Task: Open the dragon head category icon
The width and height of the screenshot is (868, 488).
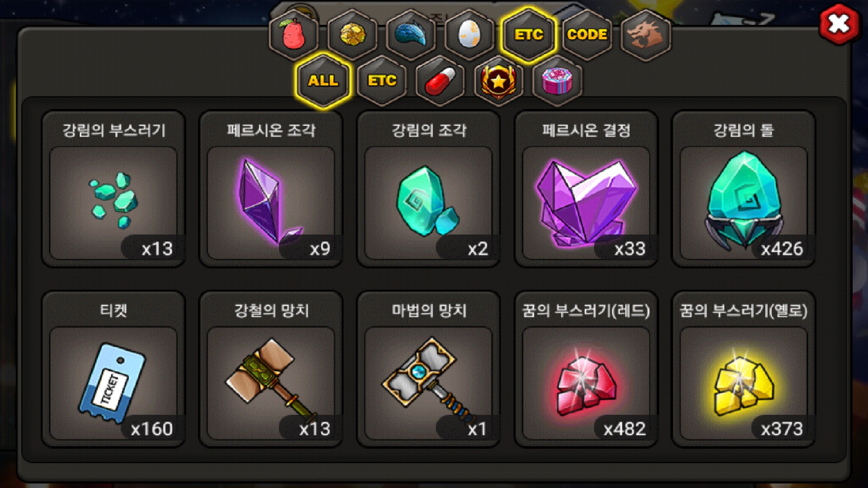Action: (x=646, y=35)
